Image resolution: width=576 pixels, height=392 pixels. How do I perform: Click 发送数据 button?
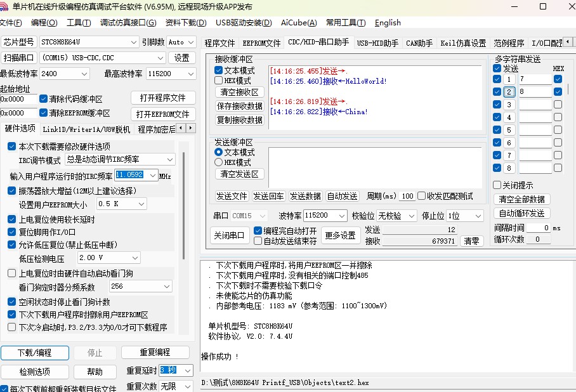click(305, 196)
